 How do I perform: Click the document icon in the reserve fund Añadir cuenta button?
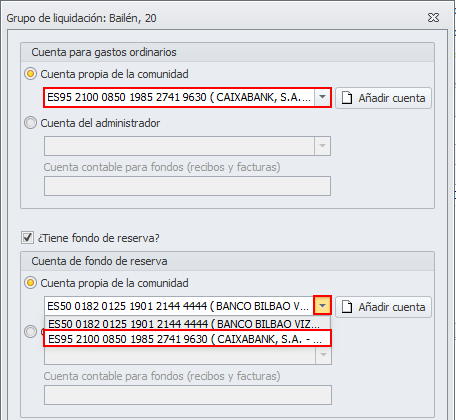click(347, 307)
